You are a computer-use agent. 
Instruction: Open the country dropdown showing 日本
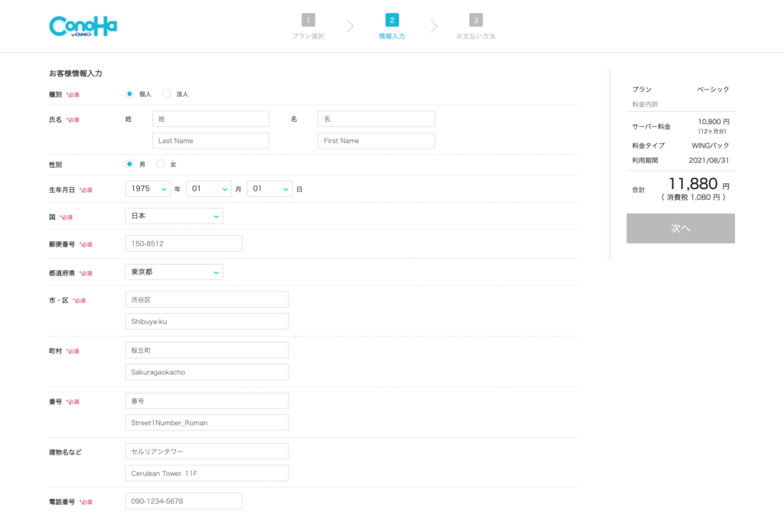click(174, 216)
